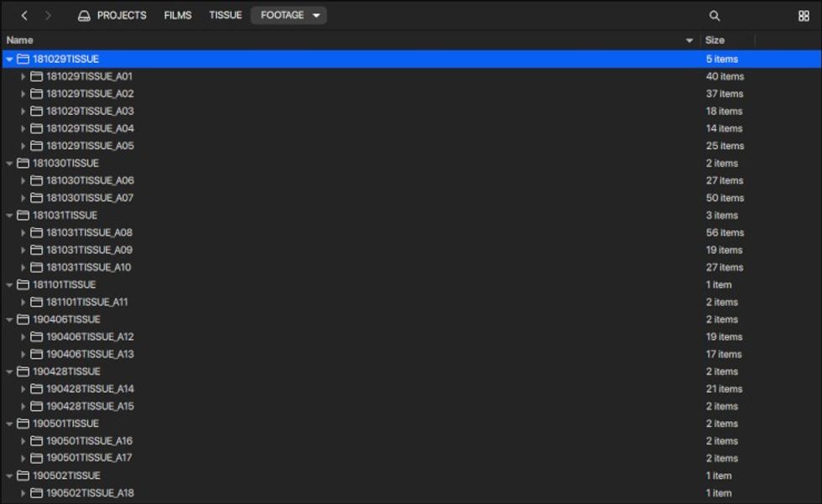
Task: Click folder icon of 190428TISSUE_A14
Action: point(36,389)
